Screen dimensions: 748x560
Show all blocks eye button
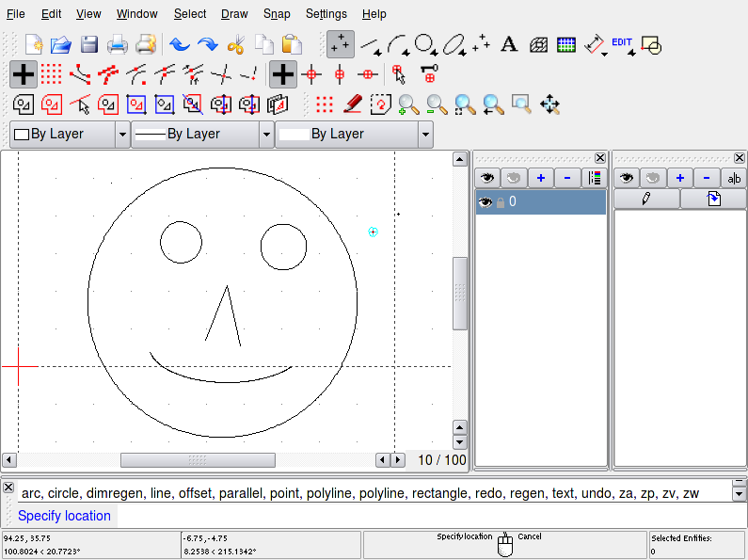627,178
